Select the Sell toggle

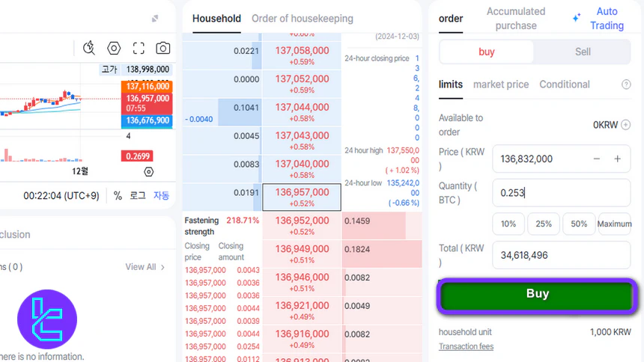[583, 52]
